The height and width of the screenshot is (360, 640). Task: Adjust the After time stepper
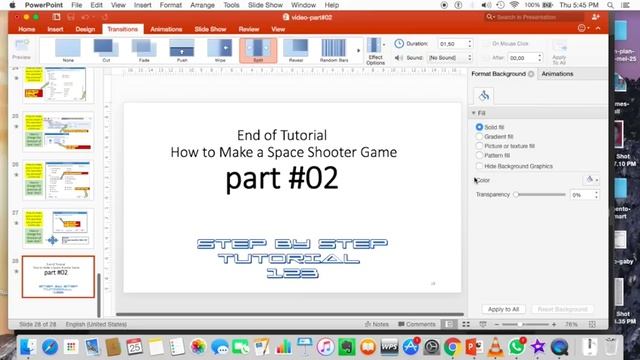click(540, 58)
